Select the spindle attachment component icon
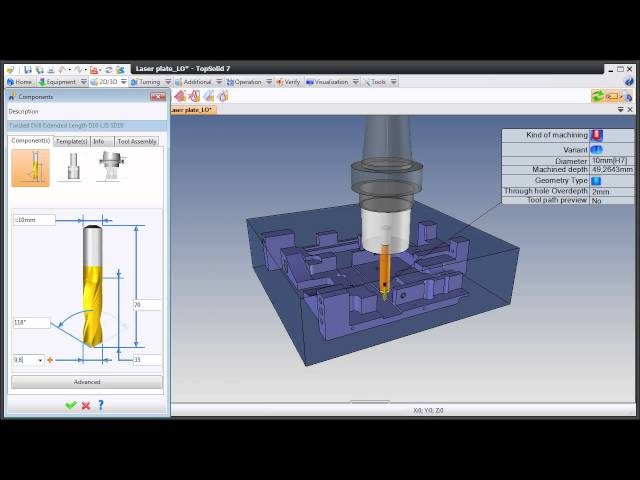 click(x=109, y=167)
